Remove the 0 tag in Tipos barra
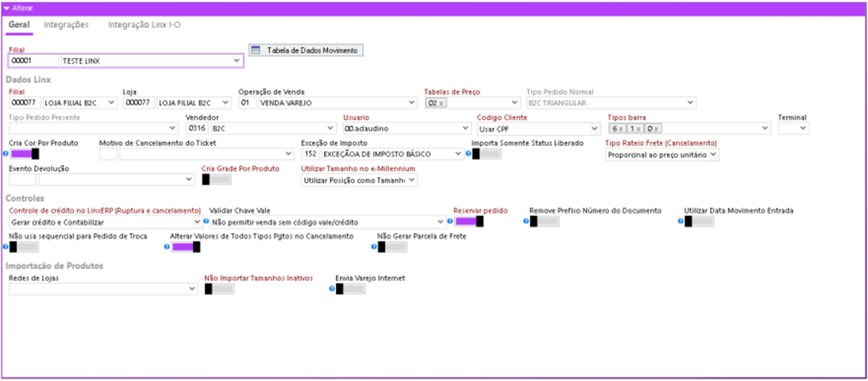This screenshot has width=868, height=381. click(656, 129)
